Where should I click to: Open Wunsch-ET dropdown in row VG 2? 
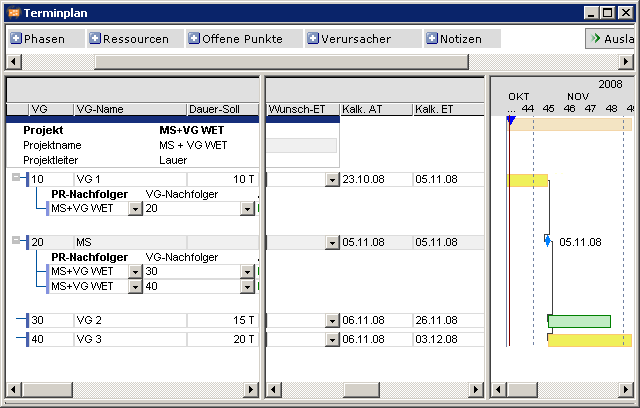332,321
